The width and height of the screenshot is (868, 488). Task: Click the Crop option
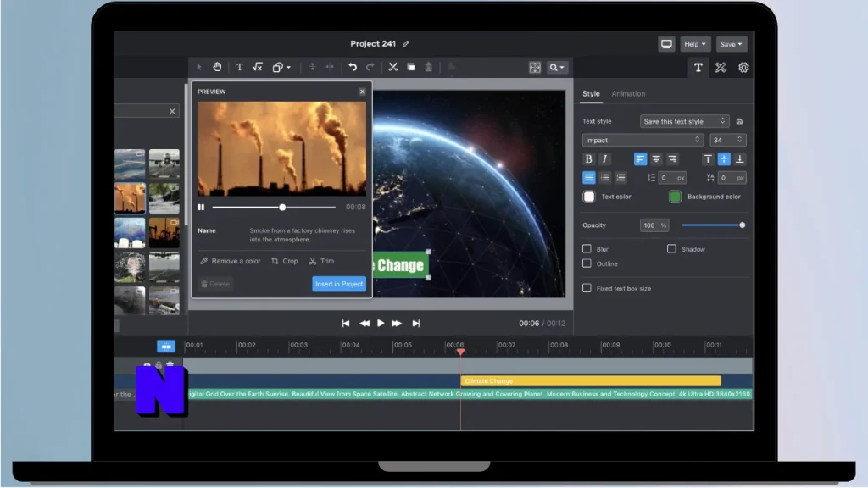click(x=285, y=261)
